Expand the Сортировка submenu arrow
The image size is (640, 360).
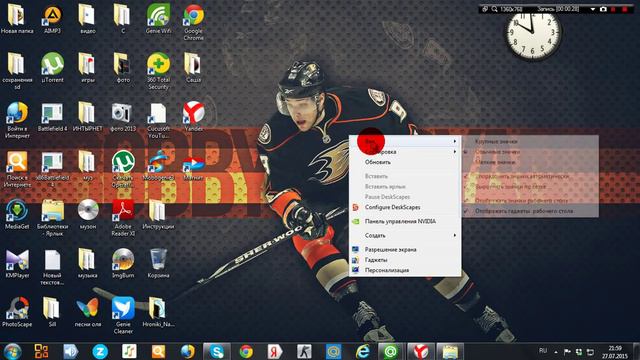pos(455,152)
